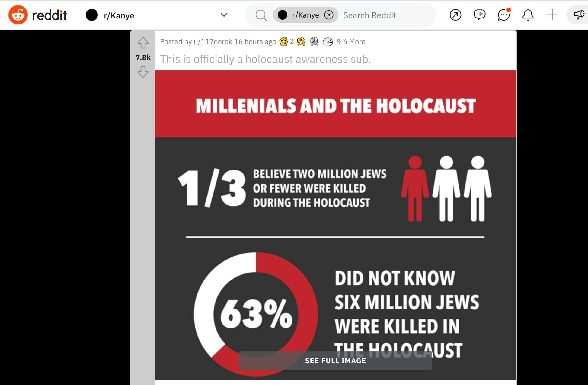Click the SEE FULL IMAGE button

point(335,361)
